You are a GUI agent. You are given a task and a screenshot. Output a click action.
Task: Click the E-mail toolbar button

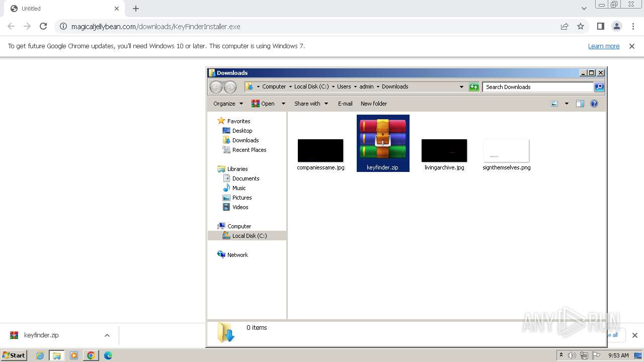pos(345,104)
